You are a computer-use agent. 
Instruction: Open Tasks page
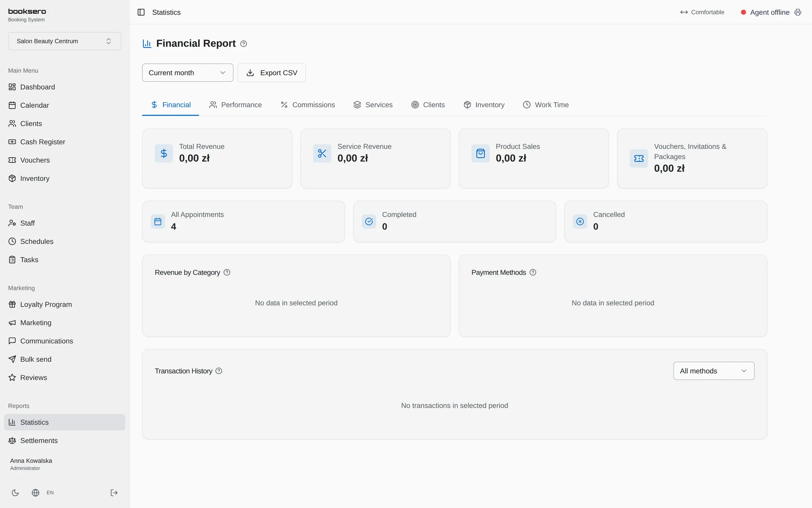click(x=65, y=260)
